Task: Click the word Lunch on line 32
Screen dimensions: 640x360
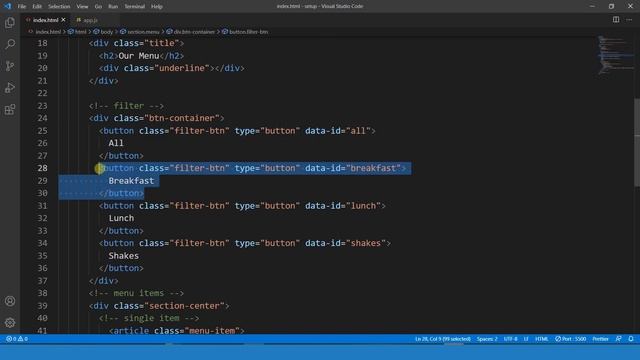Action: 121,218
